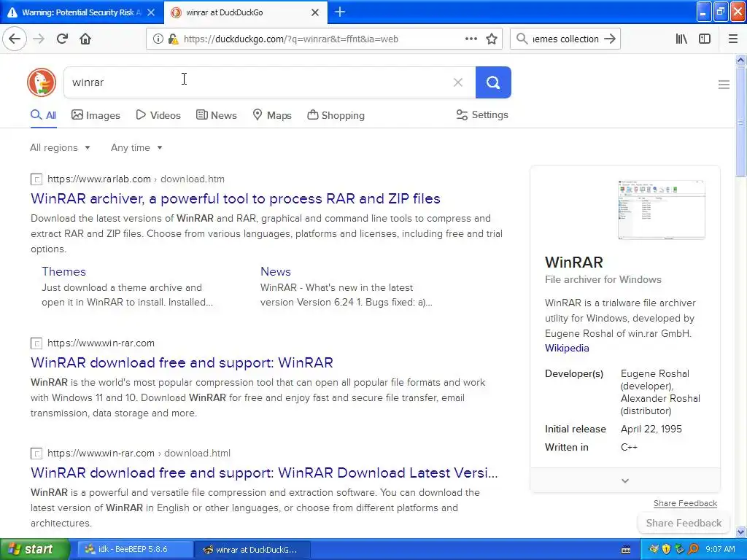Click the DuckDuckGo logo
Viewport: 747px width, 560px height.
pyautogui.click(x=42, y=82)
